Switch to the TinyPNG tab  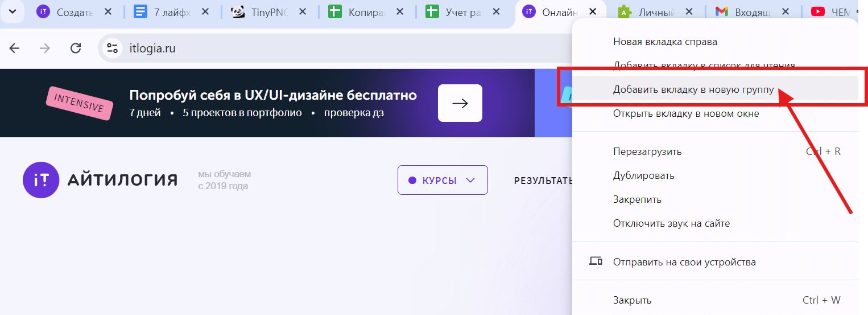(267, 12)
